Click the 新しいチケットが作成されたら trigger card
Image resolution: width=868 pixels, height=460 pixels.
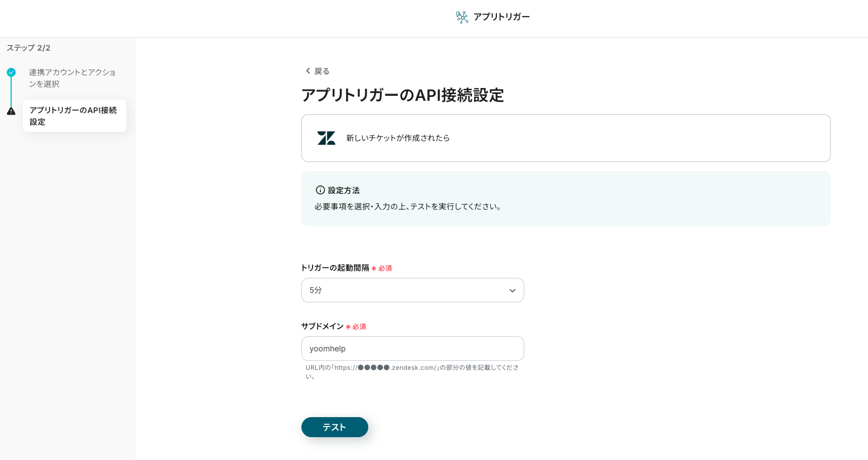[x=565, y=138]
